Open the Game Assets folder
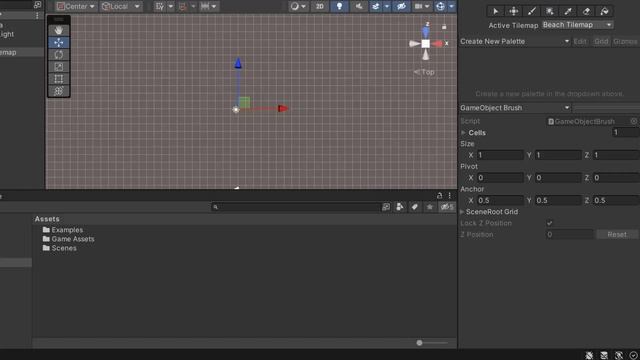The image size is (640, 360). point(69,239)
